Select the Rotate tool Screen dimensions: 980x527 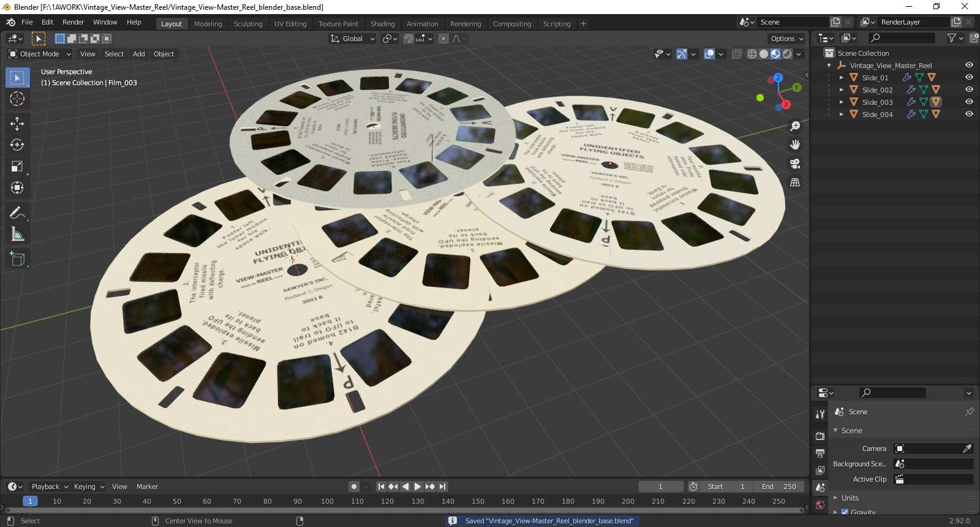click(x=17, y=145)
